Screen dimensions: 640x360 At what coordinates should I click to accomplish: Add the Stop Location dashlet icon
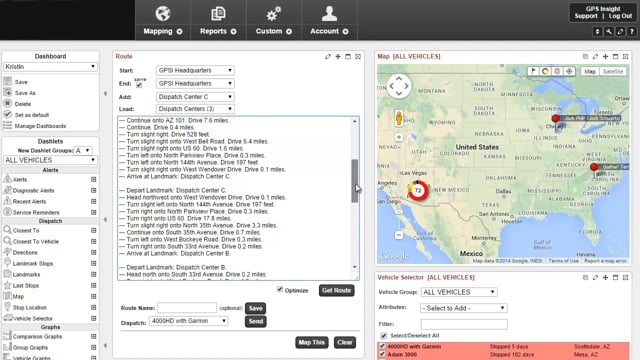click(93, 307)
